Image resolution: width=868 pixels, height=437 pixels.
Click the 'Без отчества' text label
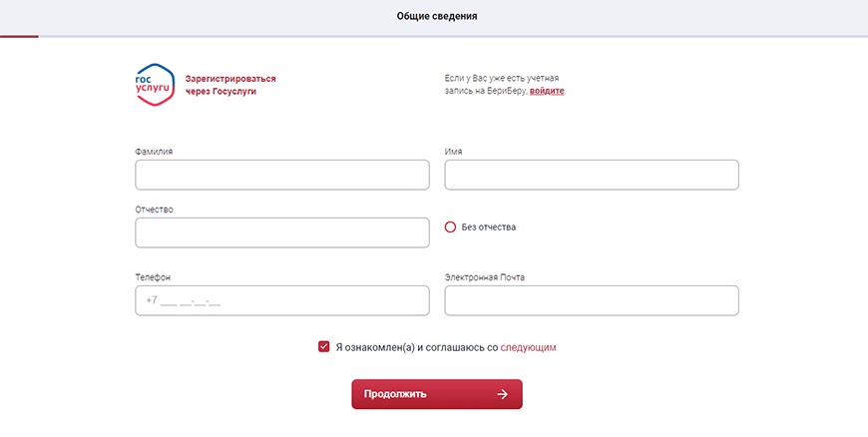pyautogui.click(x=488, y=227)
